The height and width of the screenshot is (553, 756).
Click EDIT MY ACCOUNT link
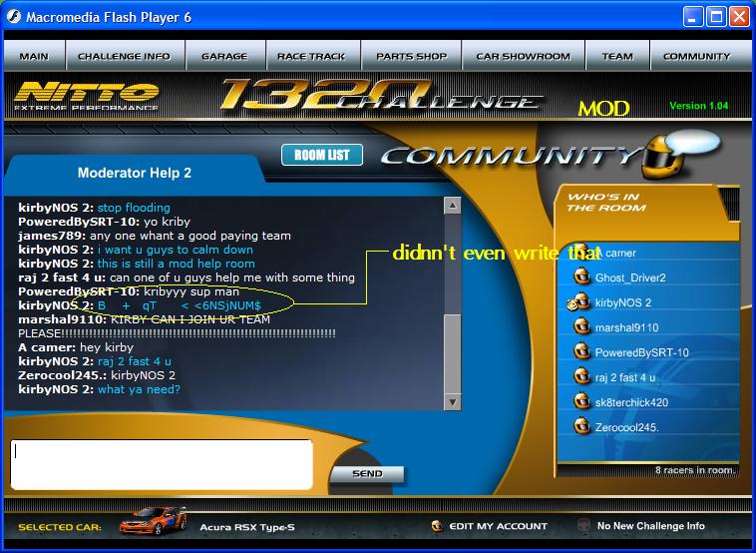coord(498,526)
